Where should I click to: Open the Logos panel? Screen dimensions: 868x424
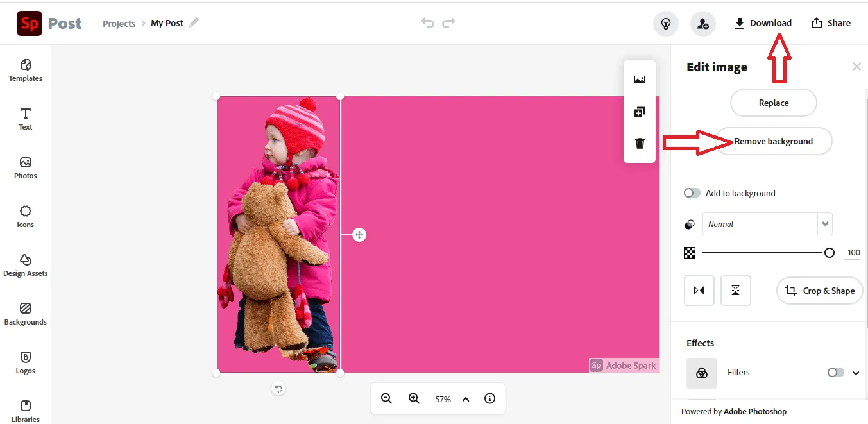pos(26,363)
